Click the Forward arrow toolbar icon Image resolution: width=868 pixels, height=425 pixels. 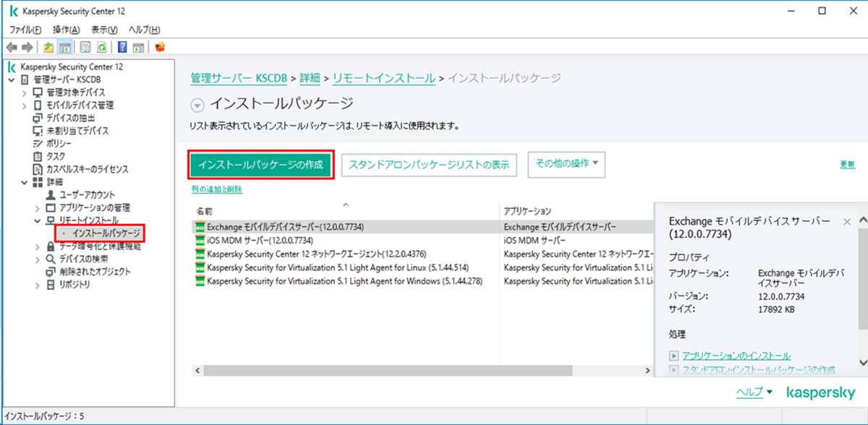coord(27,47)
